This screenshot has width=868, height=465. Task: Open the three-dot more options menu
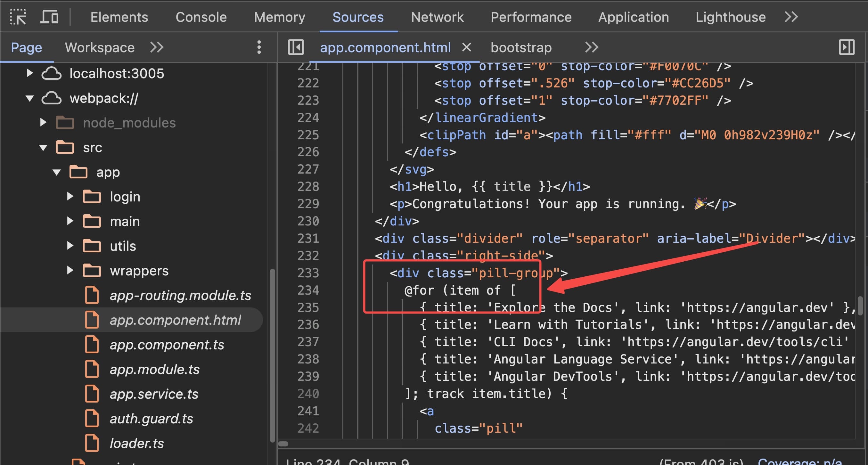point(259,47)
